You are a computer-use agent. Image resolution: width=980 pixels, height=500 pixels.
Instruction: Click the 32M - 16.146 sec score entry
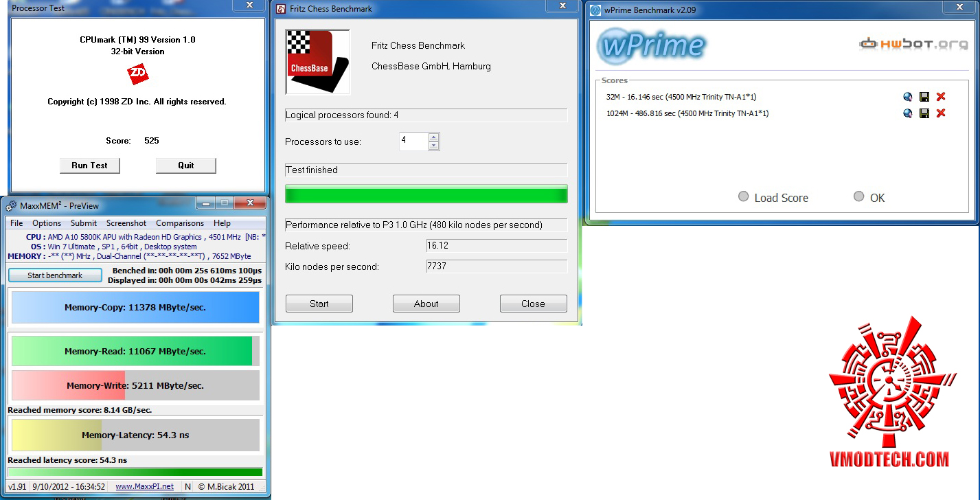681,97
